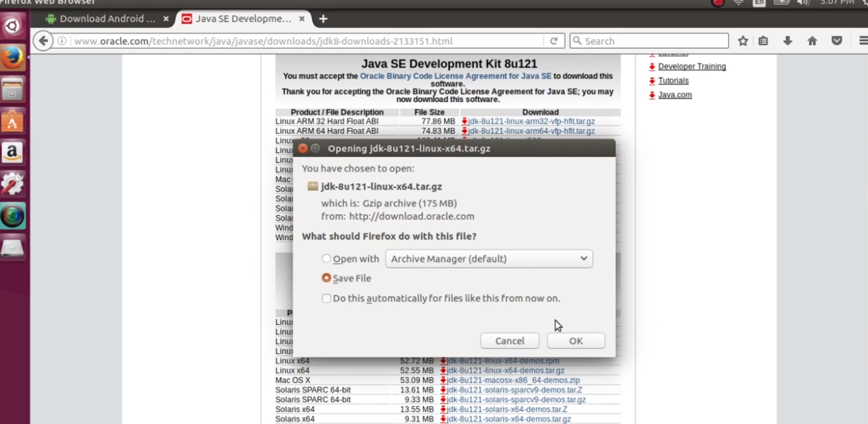Click the oracle.com address bar URL

[x=263, y=41]
